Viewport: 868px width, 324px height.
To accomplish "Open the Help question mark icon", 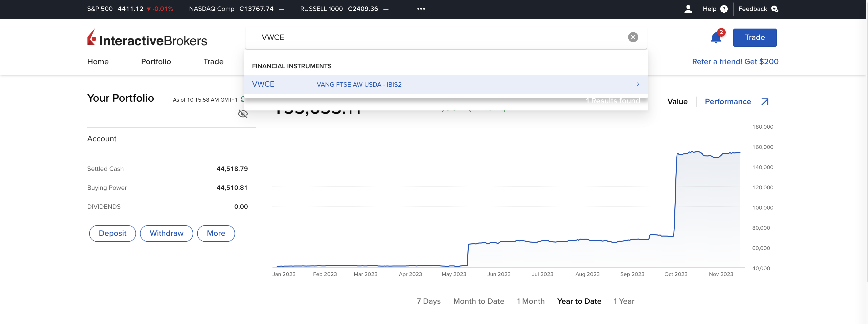I will [724, 9].
